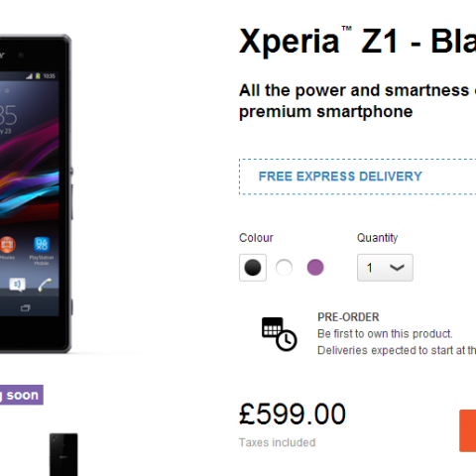Choose the white colour option
Image resolution: width=476 pixels, height=476 pixels.
coord(284,268)
